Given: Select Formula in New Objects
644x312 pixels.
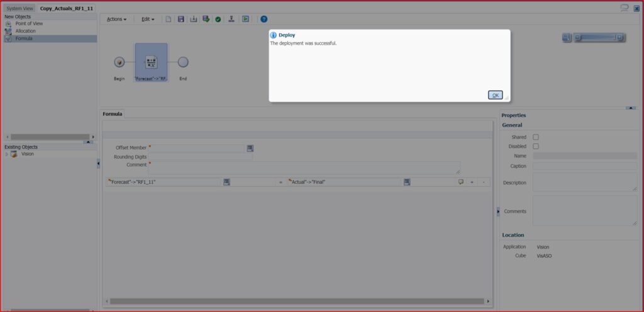Looking at the screenshot, I should point(24,38).
